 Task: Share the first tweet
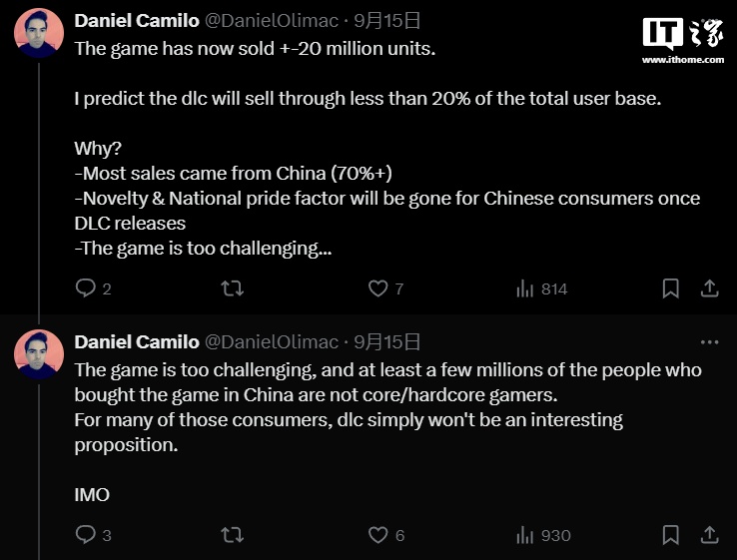pyautogui.click(x=710, y=288)
